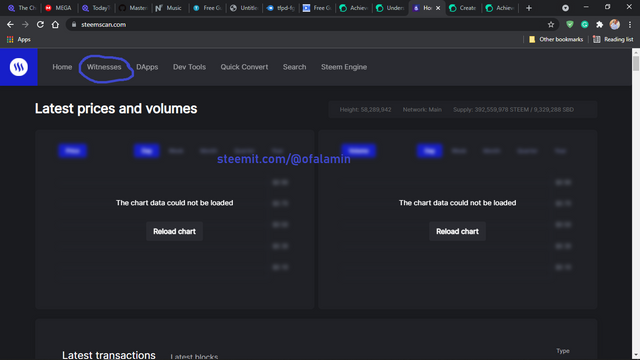Click the browser forward arrow

click(25, 24)
